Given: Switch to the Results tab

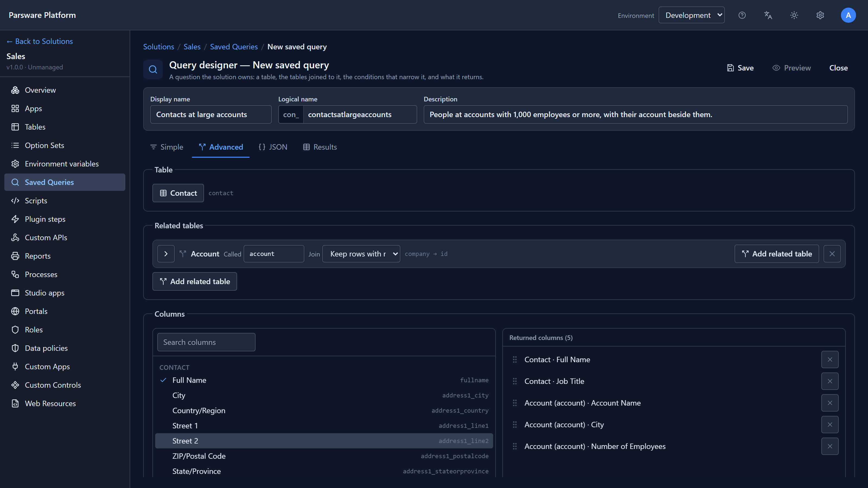Looking at the screenshot, I should (320, 147).
